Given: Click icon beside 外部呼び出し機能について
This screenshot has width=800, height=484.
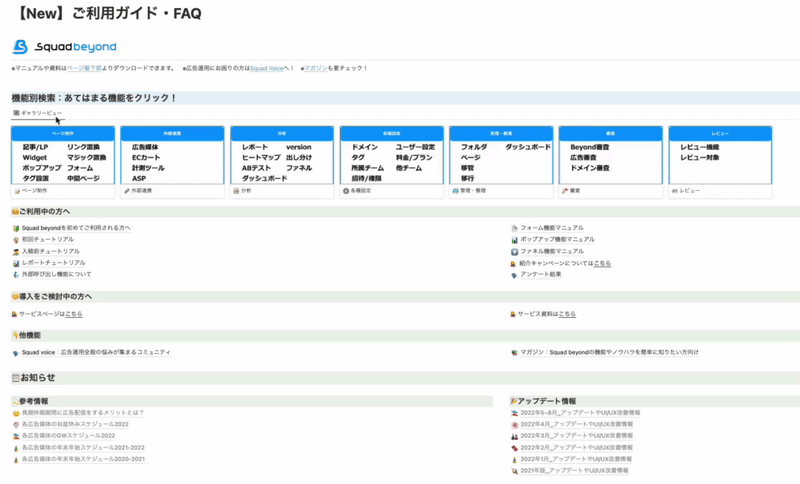Looking at the screenshot, I should point(16,275).
